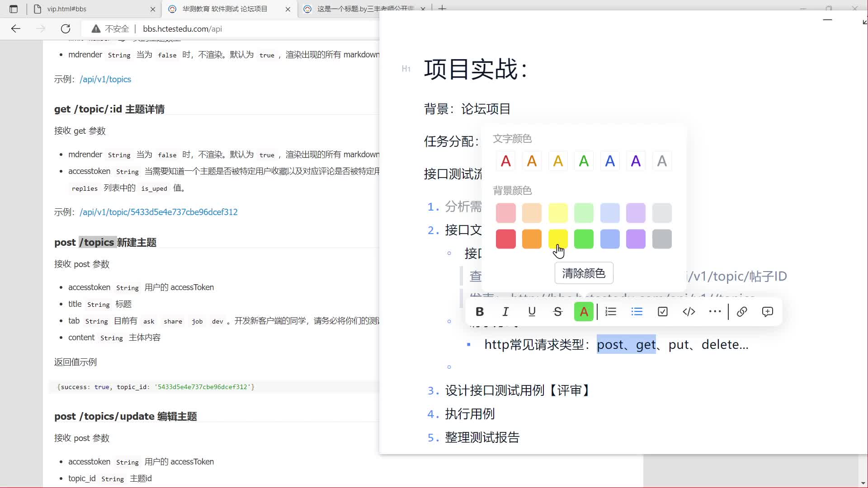Click the insecure site warning icon
The height and width of the screenshot is (488, 868).
point(96,29)
